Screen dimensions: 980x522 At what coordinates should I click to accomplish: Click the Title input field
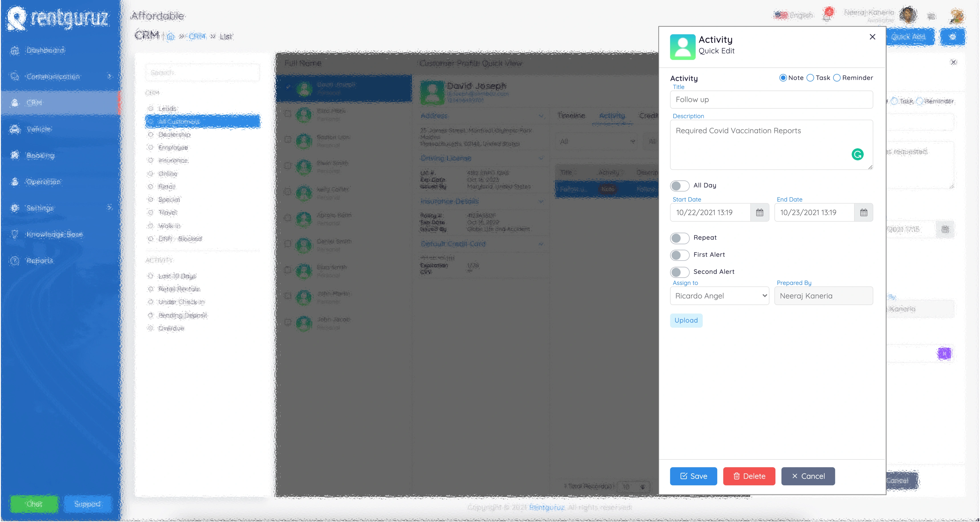pyautogui.click(x=771, y=99)
